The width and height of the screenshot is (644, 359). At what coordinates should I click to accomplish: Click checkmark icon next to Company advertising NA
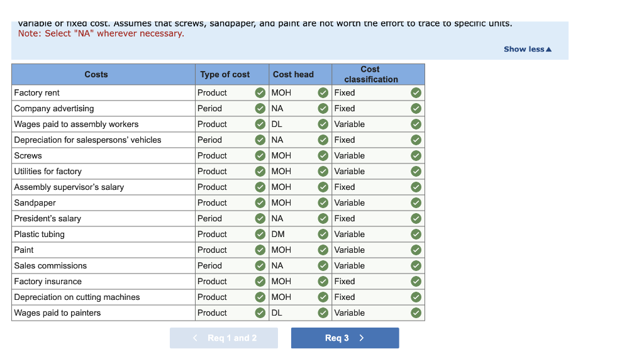tap(323, 108)
